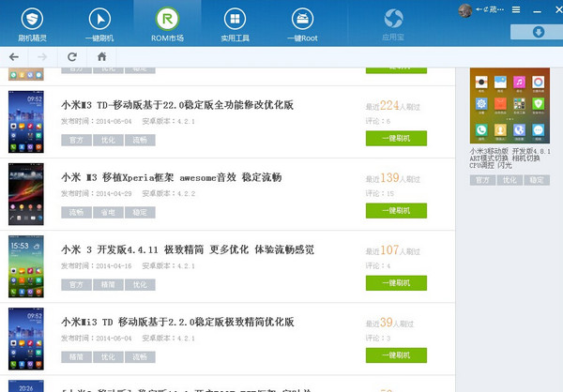Screen dimensions: 563x392
Task: Open the download manager arrow button
Action: (538, 32)
